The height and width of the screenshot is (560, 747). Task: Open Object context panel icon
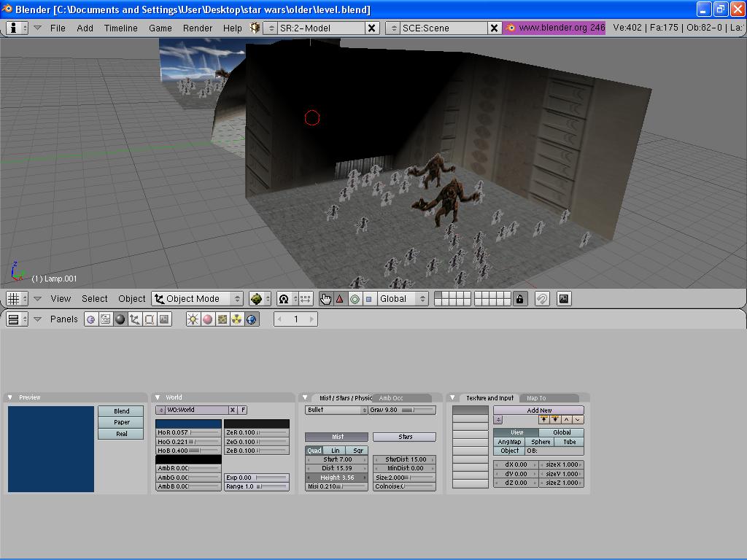(x=135, y=319)
